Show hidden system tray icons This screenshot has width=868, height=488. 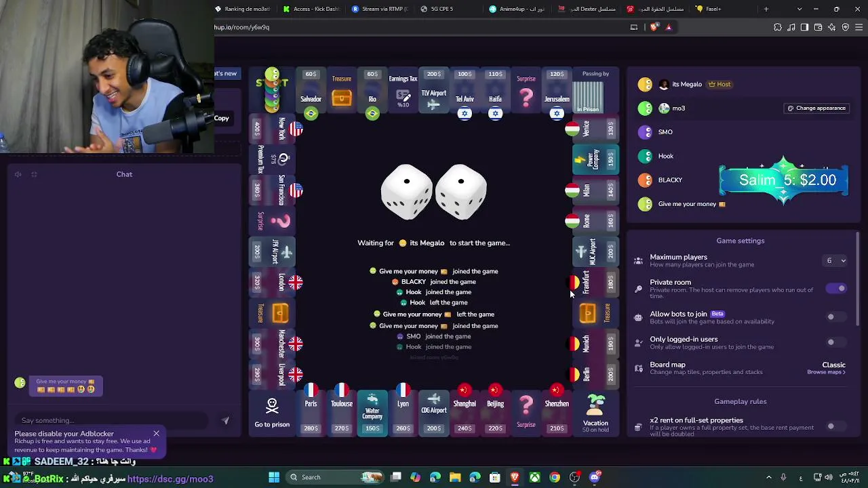tap(769, 477)
